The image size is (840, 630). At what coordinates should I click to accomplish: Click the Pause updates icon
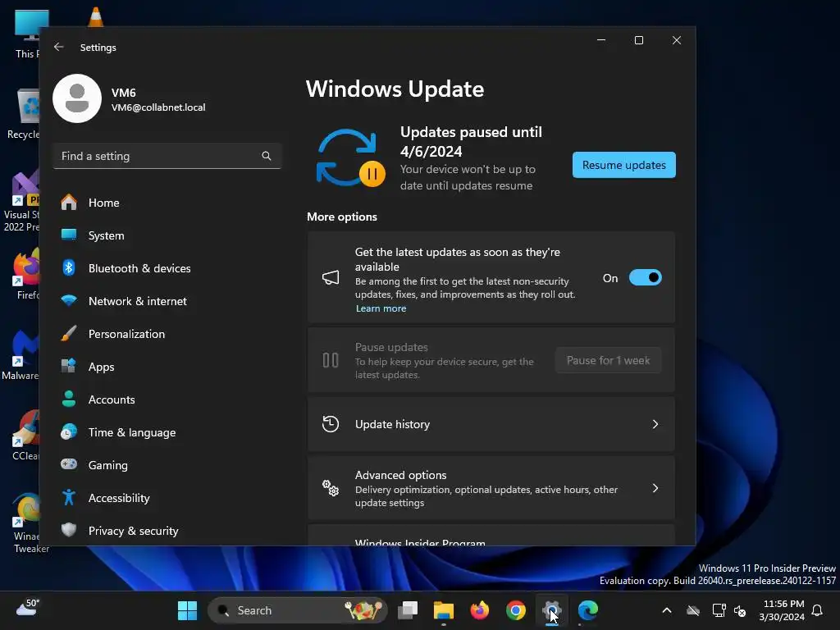coord(330,360)
